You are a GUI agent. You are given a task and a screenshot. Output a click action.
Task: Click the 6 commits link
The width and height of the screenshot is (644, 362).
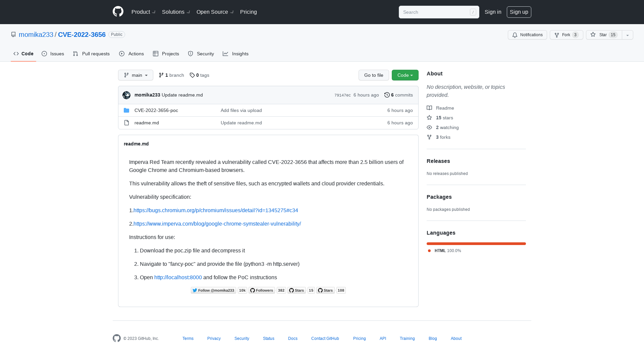(398, 95)
